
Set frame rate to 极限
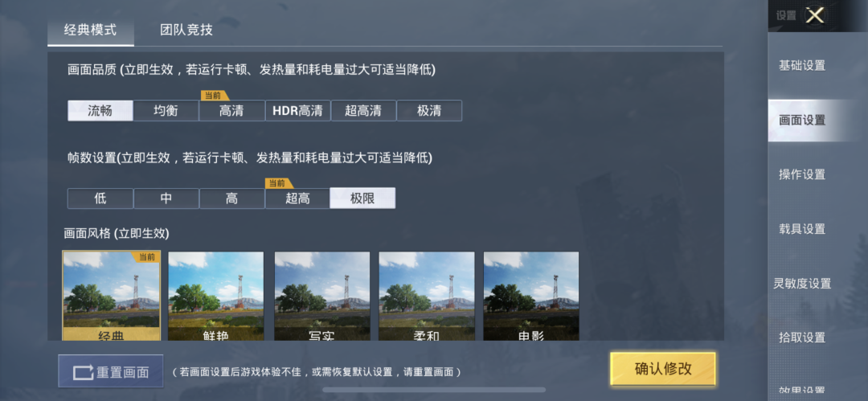click(362, 198)
